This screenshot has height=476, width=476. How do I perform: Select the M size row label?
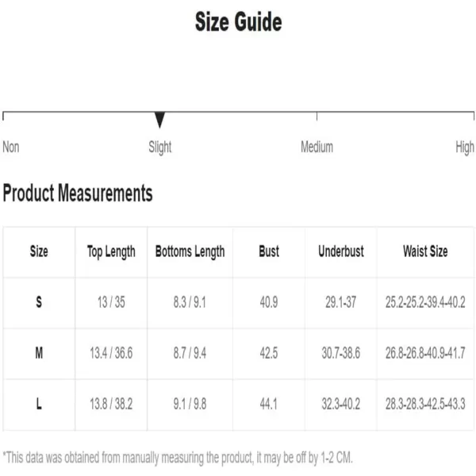coord(39,353)
